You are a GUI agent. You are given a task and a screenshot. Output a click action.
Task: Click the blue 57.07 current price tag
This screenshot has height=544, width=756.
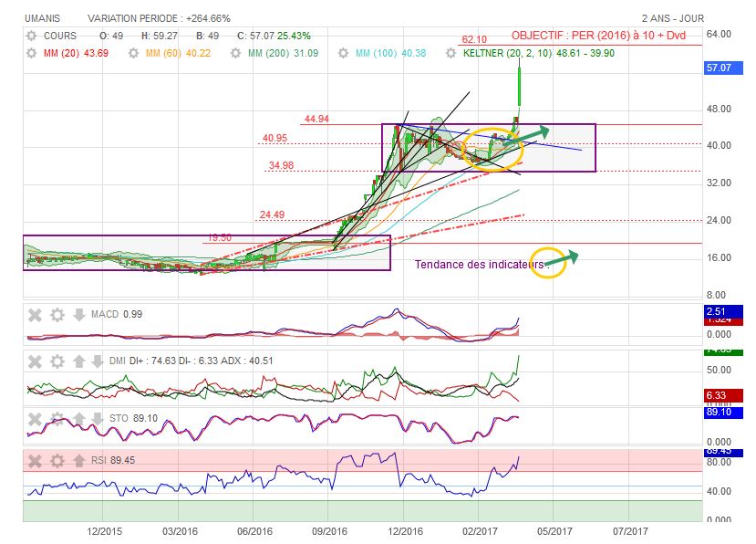coord(723,68)
